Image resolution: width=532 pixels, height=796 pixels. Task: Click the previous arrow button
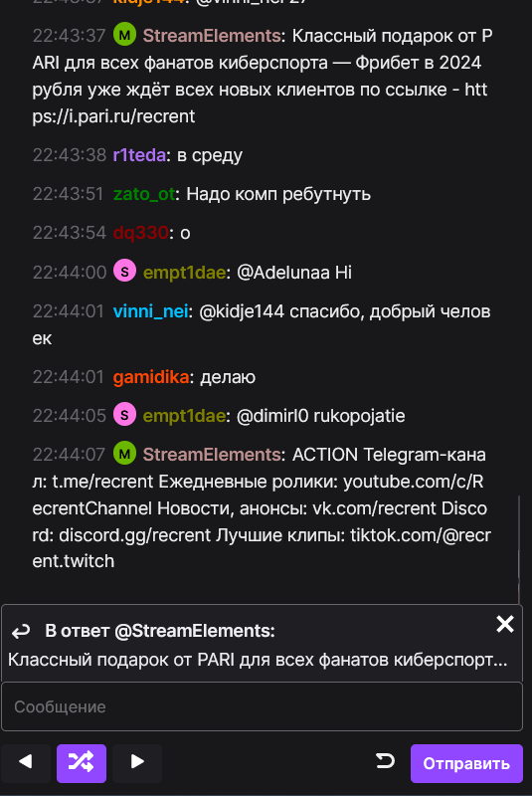(26, 763)
